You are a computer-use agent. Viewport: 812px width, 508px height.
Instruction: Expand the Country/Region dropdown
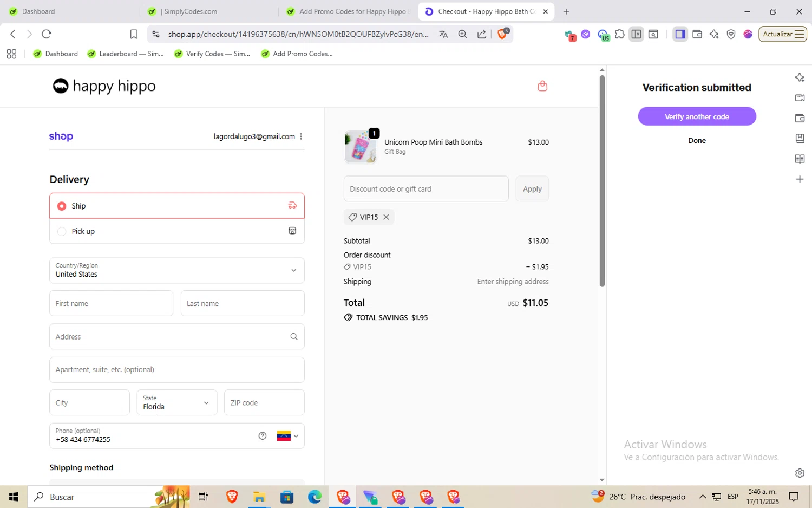click(177, 270)
